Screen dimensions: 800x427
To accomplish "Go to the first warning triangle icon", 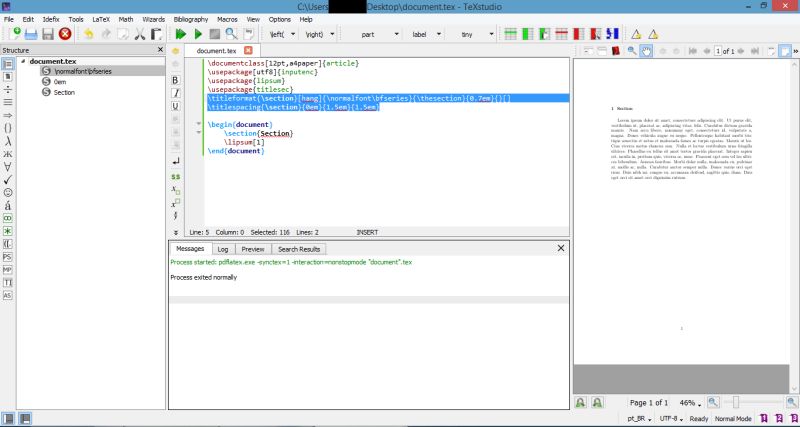I will [x=636, y=35].
